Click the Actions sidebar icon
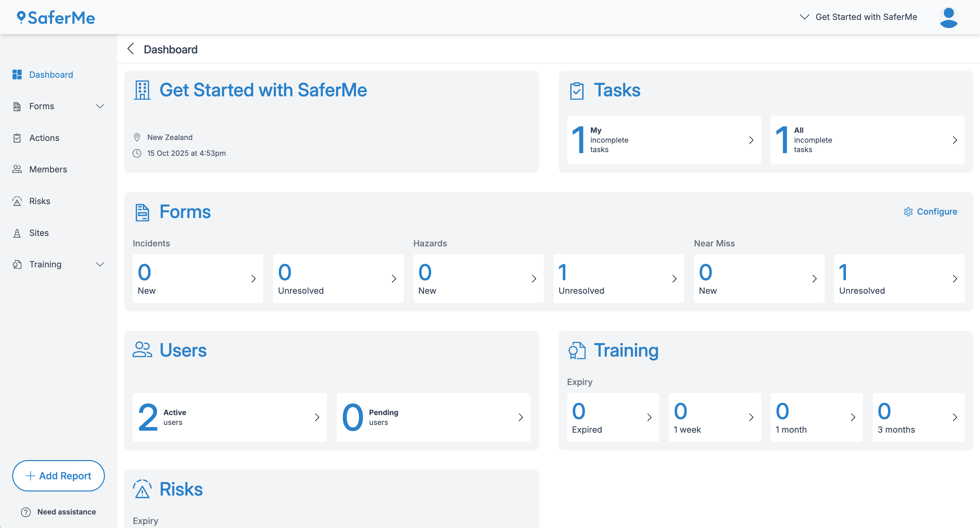This screenshot has width=980, height=528. [x=17, y=138]
